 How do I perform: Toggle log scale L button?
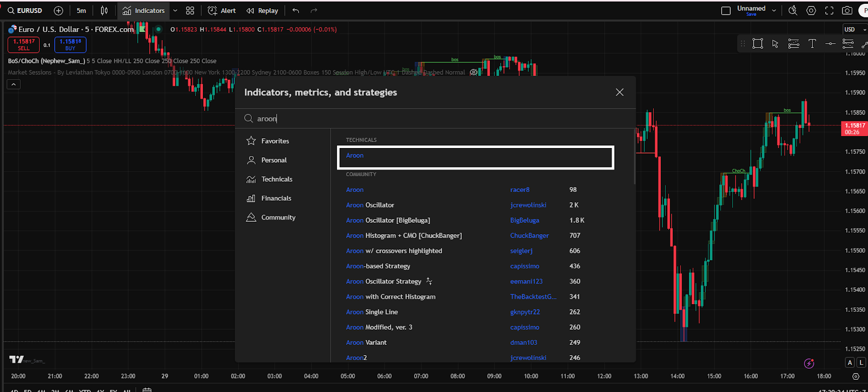pyautogui.click(x=861, y=362)
